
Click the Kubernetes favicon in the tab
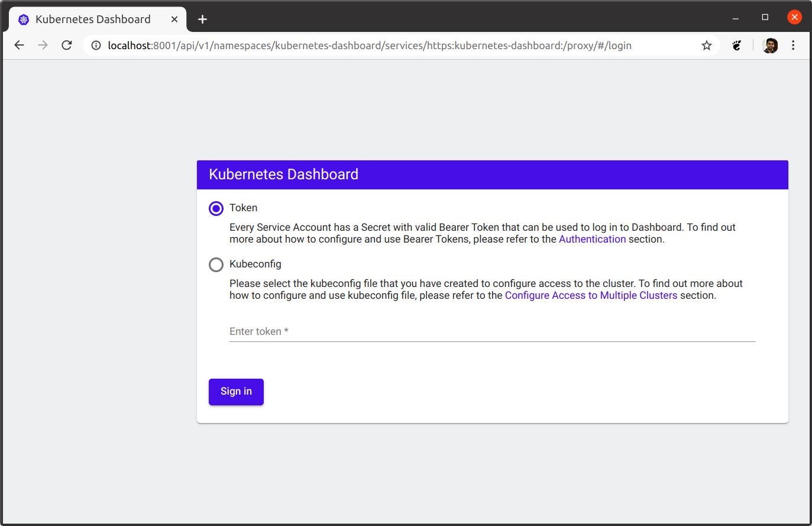tap(24, 20)
